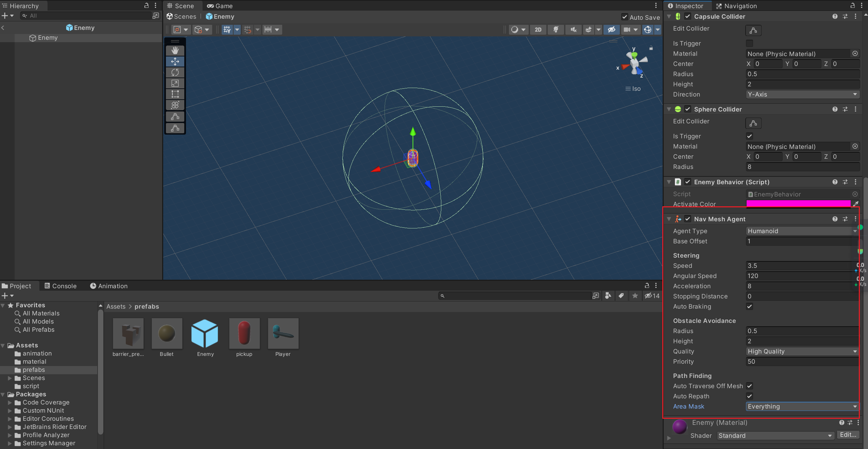Expand Code Coverage package folder
868x449 pixels.
[x=10, y=402]
